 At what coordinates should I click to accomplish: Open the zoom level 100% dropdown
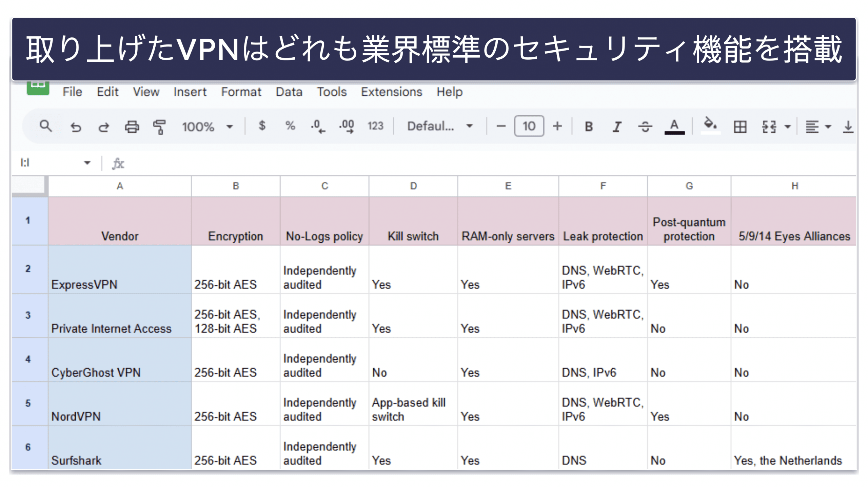[x=207, y=127]
